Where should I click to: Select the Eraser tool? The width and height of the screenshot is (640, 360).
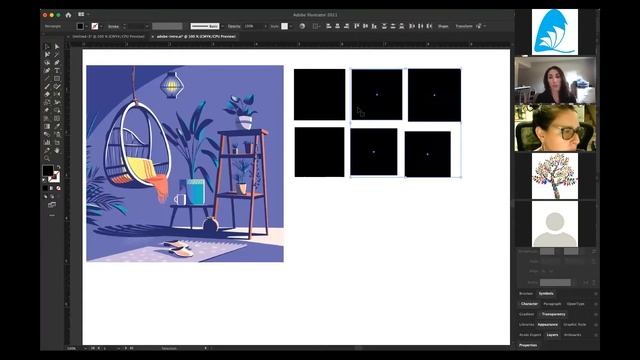coord(47,94)
